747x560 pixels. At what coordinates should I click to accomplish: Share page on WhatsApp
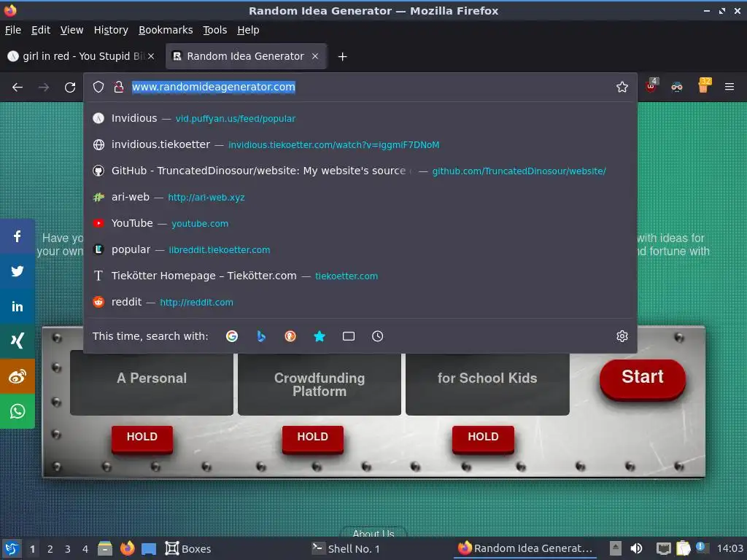pyautogui.click(x=18, y=411)
